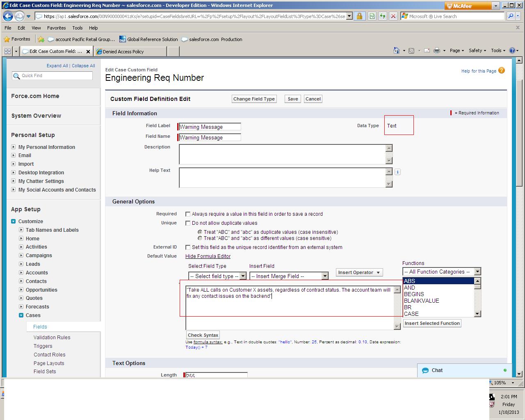Click the Quick Find magnifier icon in the sidebar

[x=16, y=76]
